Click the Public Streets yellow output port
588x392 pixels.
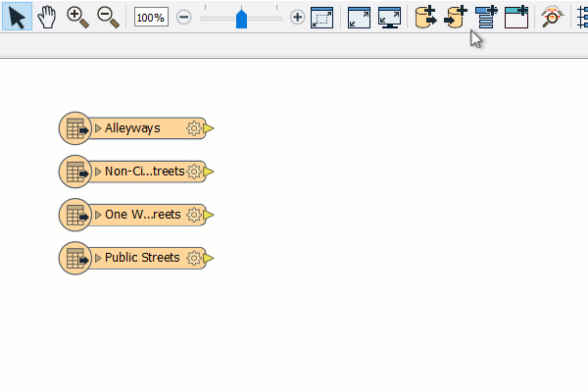(x=208, y=258)
